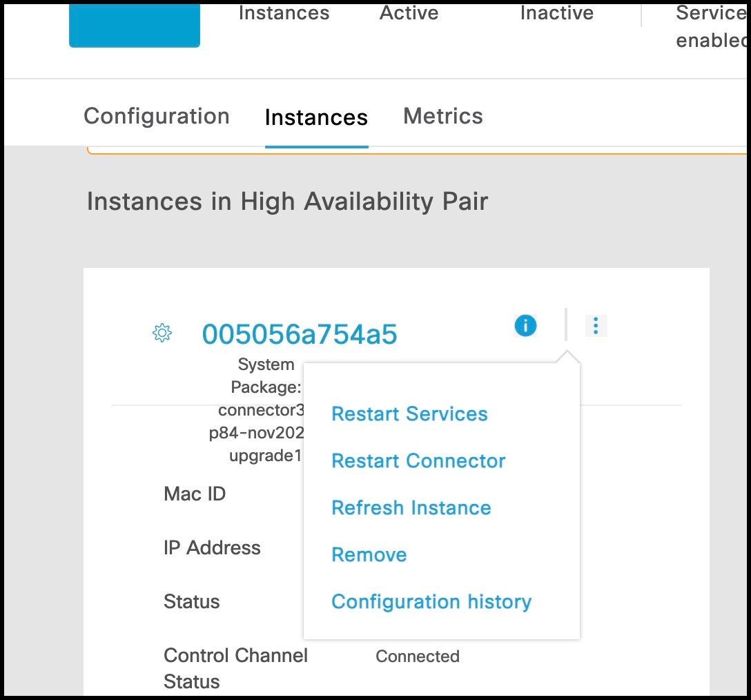Open the 005056a754a5 instance link
The image size is (751, 700).
click(x=300, y=334)
